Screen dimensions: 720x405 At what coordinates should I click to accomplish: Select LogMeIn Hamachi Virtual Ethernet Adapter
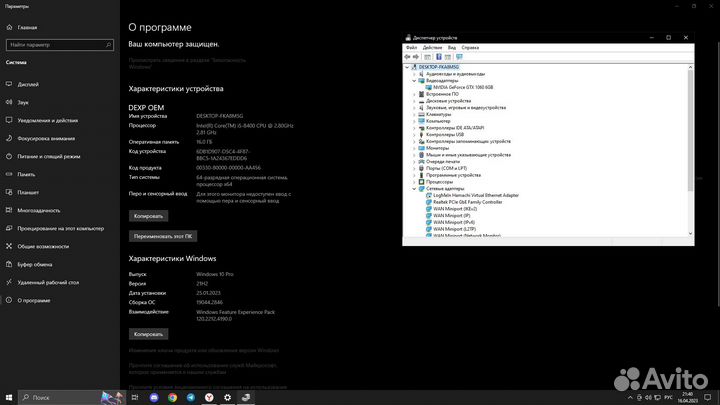(476, 195)
